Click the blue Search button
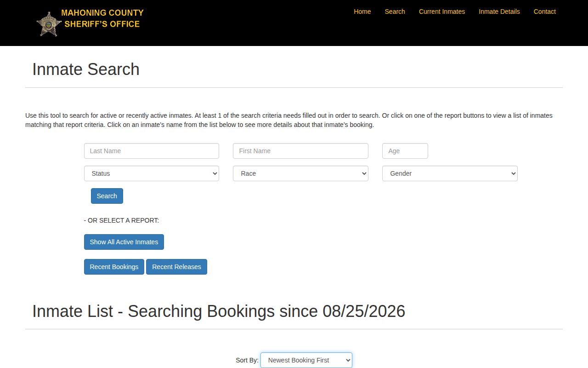 click(x=107, y=196)
